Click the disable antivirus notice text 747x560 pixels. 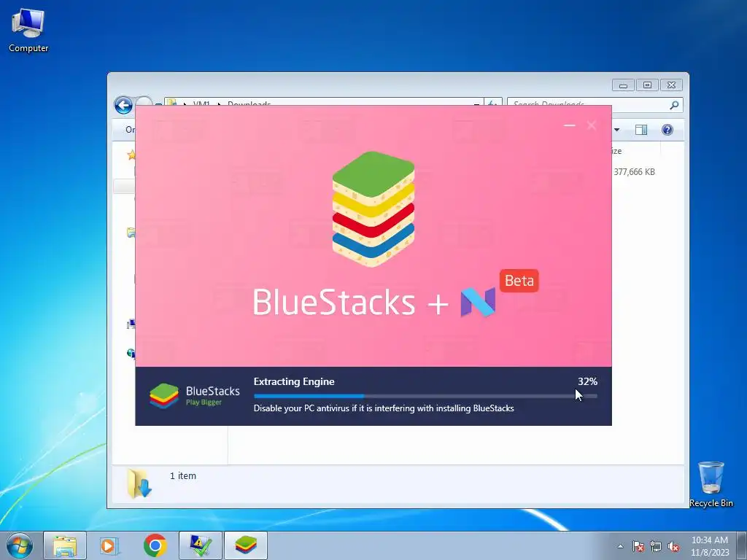[384, 408]
